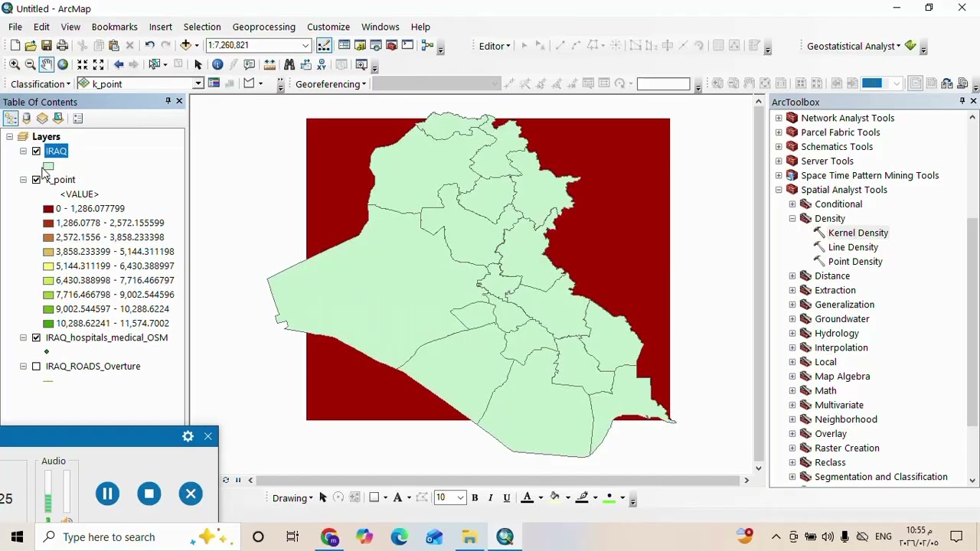Open a map document via Open icon
Image resolution: width=980 pixels, height=551 pixels.
(x=31, y=46)
